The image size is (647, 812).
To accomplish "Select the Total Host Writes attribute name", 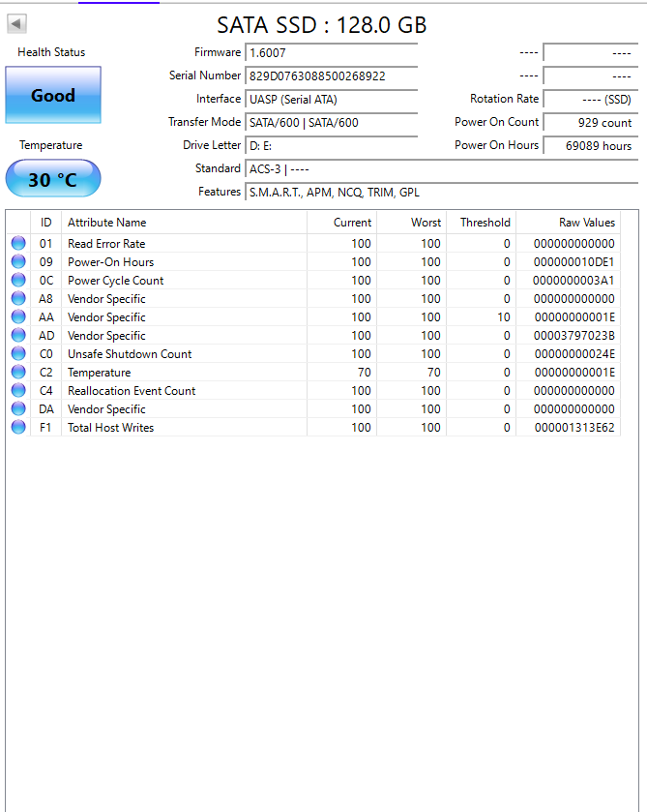I will click(111, 427).
